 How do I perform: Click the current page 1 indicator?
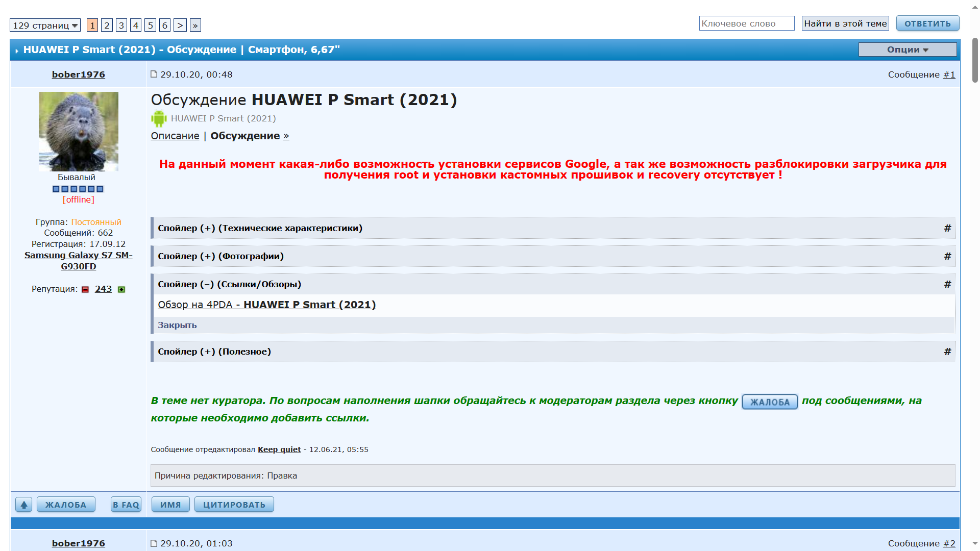pos(92,25)
